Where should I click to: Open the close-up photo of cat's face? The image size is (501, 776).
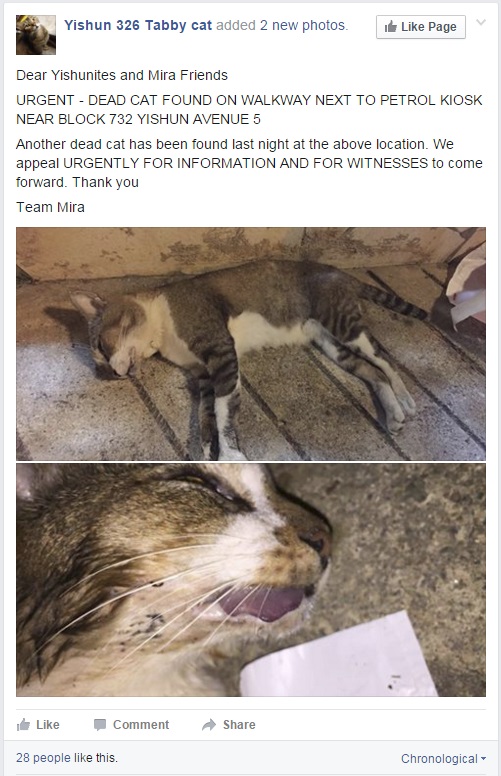(x=251, y=580)
